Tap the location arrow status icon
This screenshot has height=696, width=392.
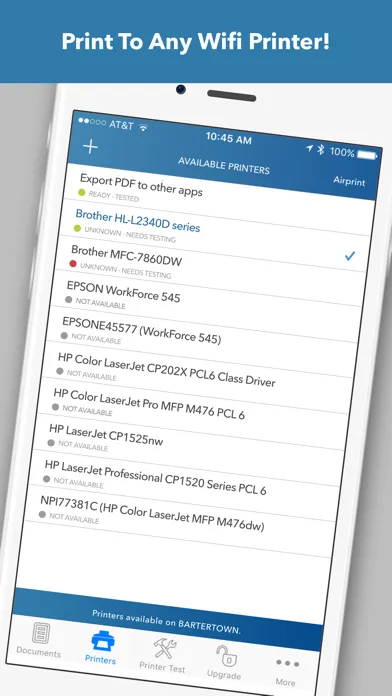(309, 148)
